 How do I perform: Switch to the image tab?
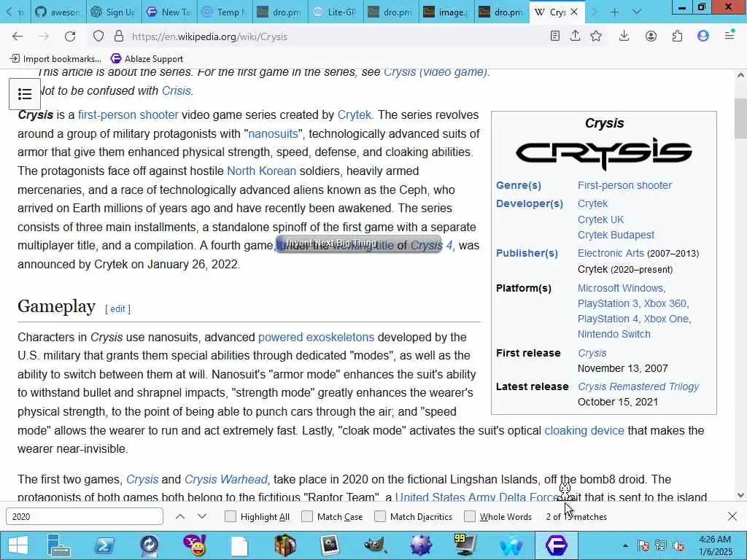[x=446, y=12]
